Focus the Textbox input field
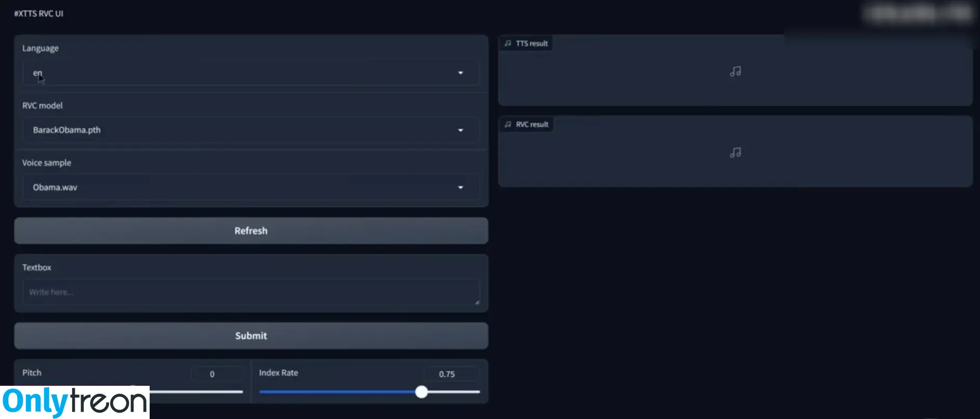The height and width of the screenshot is (419, 980). [251, 292]
